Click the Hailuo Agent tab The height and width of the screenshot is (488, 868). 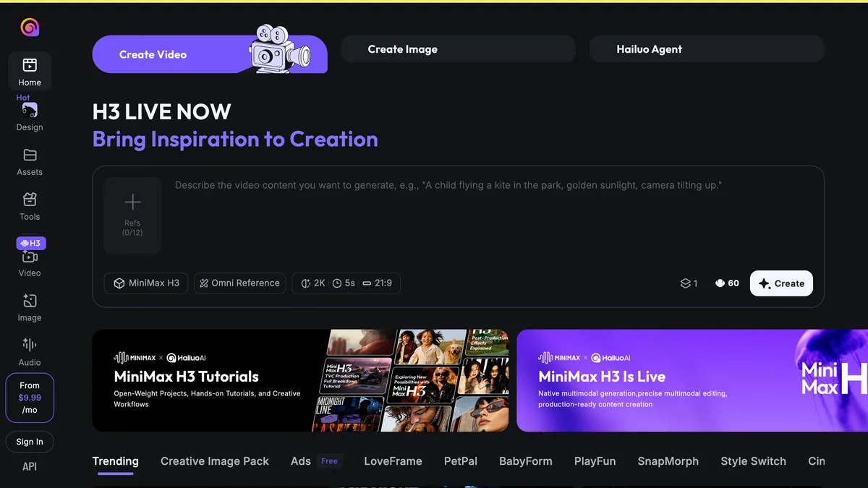pyautogui.click(x=707, y=49)
